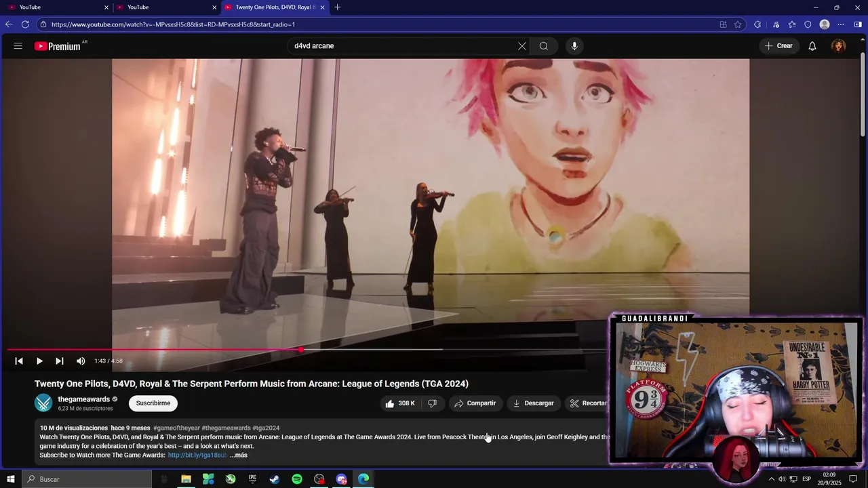The width and height of the screenshot is (868, 488).
Task: Open the apps icon in address bar
Action: tap(723, 24)
